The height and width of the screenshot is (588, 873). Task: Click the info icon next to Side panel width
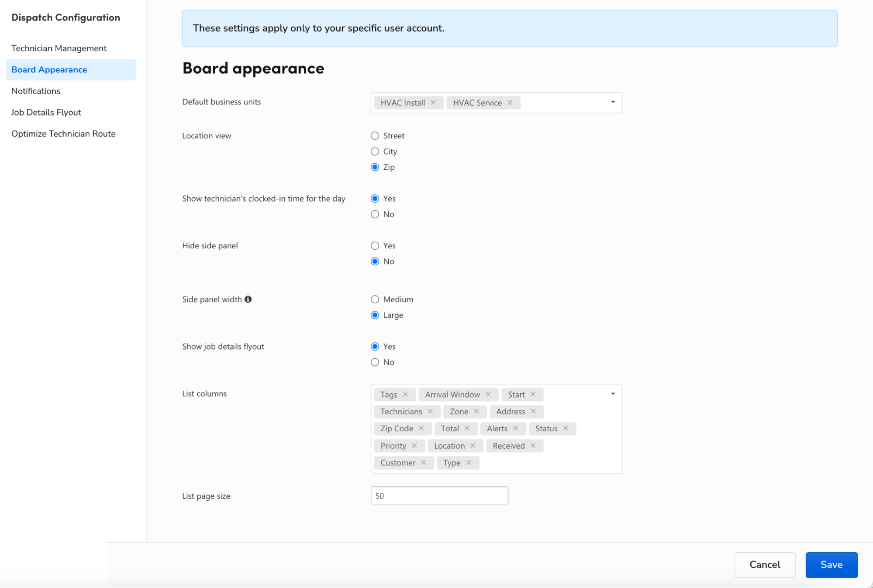click(248, 299)
